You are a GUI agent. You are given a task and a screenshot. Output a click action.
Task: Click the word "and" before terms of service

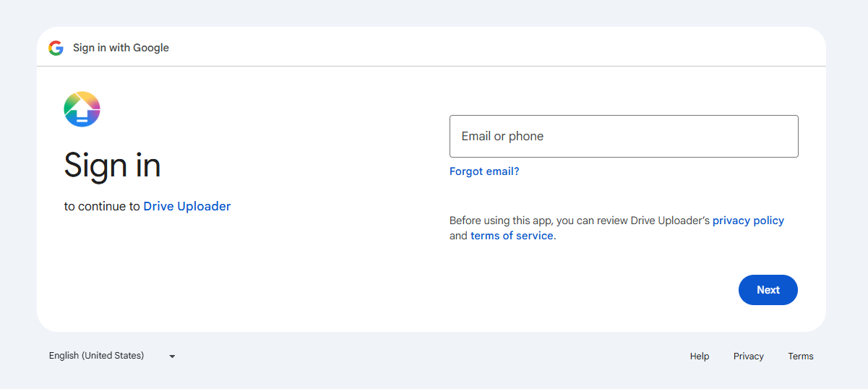pyautogui.click(x=458, y=236)
